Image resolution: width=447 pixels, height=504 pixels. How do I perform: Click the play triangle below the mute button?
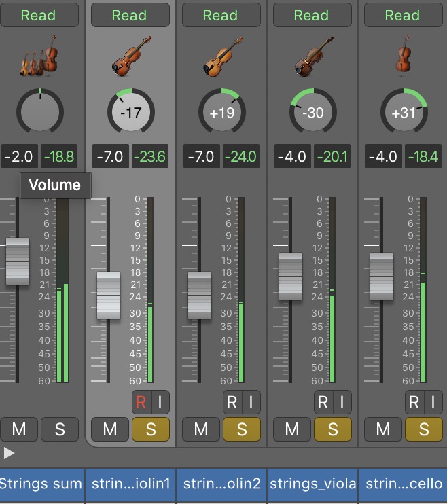tap(9, 452)
